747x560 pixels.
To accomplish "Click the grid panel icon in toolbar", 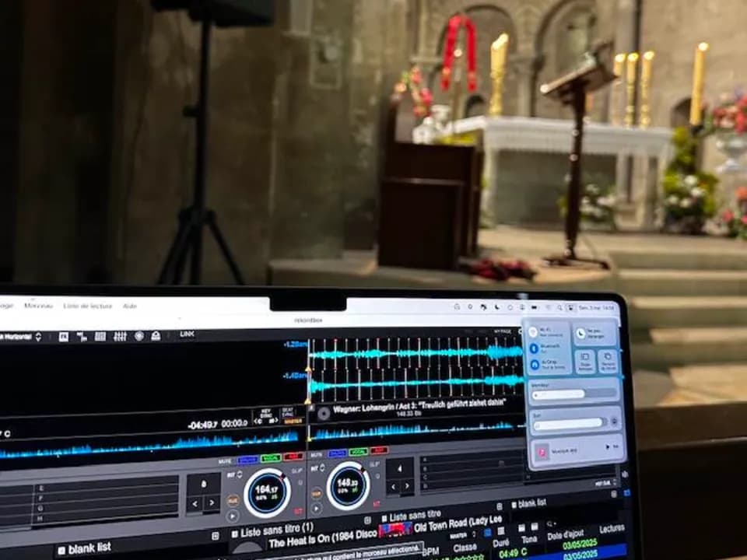I will coord(100,337).
